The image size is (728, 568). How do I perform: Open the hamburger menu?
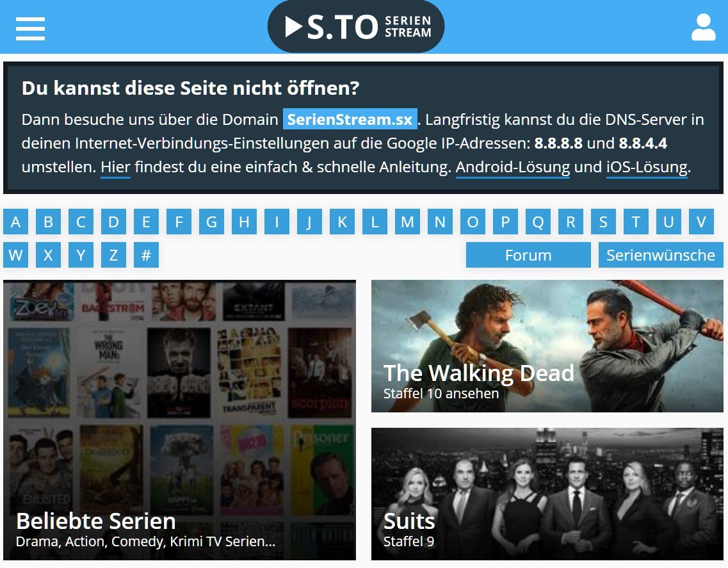(30, 29)
